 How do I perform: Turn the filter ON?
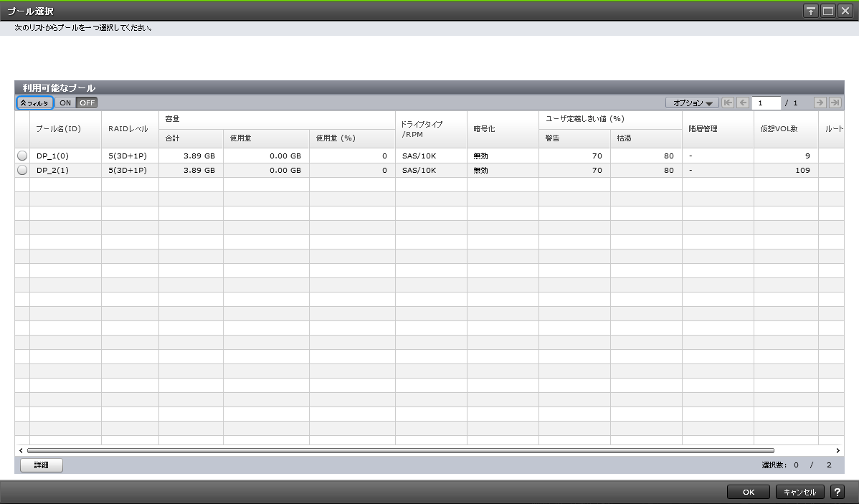pos(65,103)
